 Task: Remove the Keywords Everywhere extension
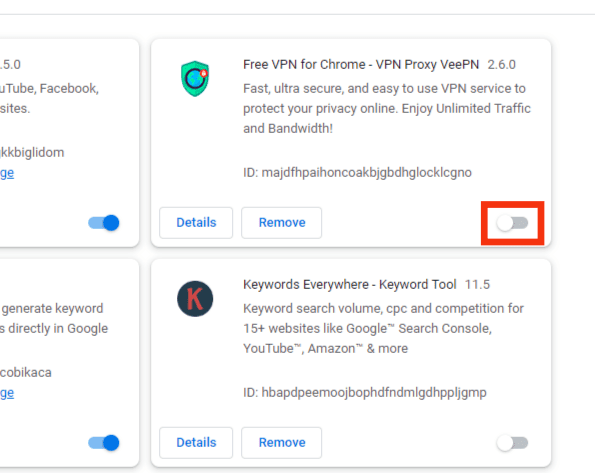pyautogui.click(x=282, y=443)
